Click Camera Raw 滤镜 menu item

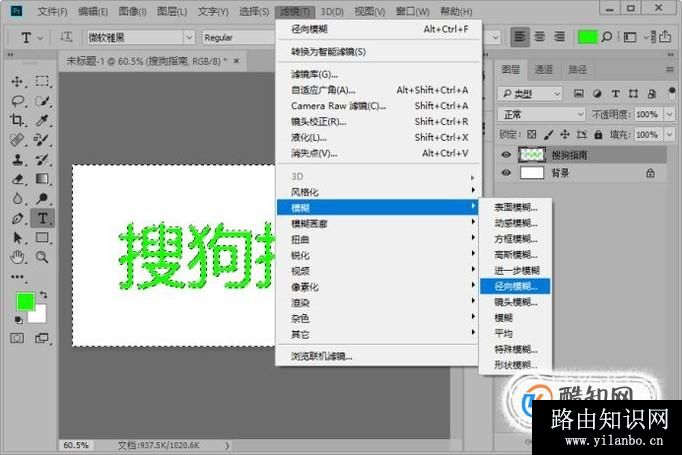pos(379,106)
